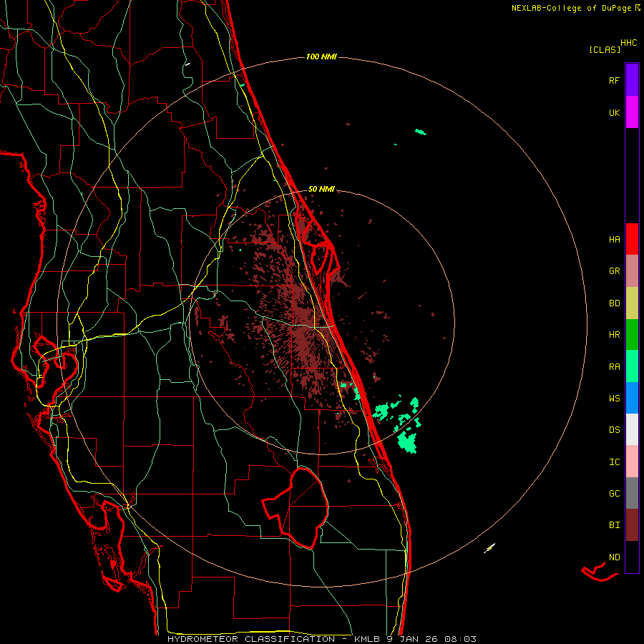The height and width of the screenshot is (644, 644).
Task: Click the 'BD' legend label
Action: point(614,303)
